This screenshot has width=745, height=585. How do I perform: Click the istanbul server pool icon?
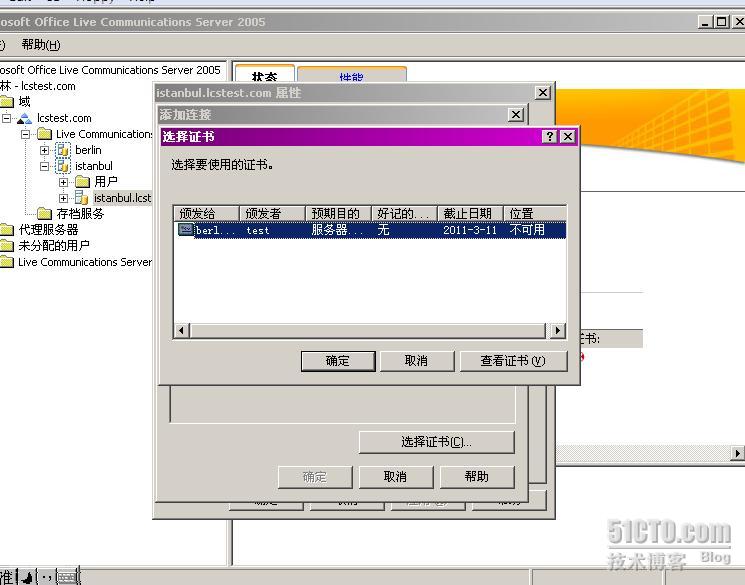click(63, 166)
